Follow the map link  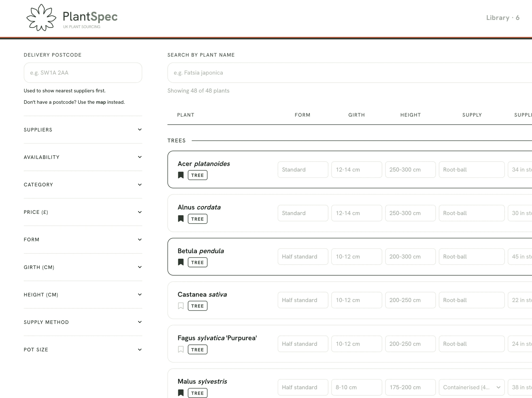[x=101, y=102]
